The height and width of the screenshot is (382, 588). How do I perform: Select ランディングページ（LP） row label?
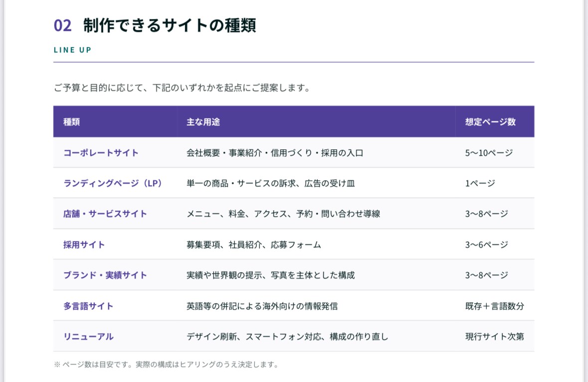coord(114,183)
